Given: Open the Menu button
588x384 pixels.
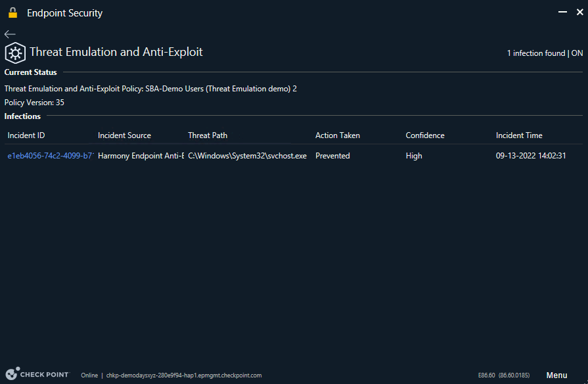Looking at the screenshot, I should [x=556, y=375].
